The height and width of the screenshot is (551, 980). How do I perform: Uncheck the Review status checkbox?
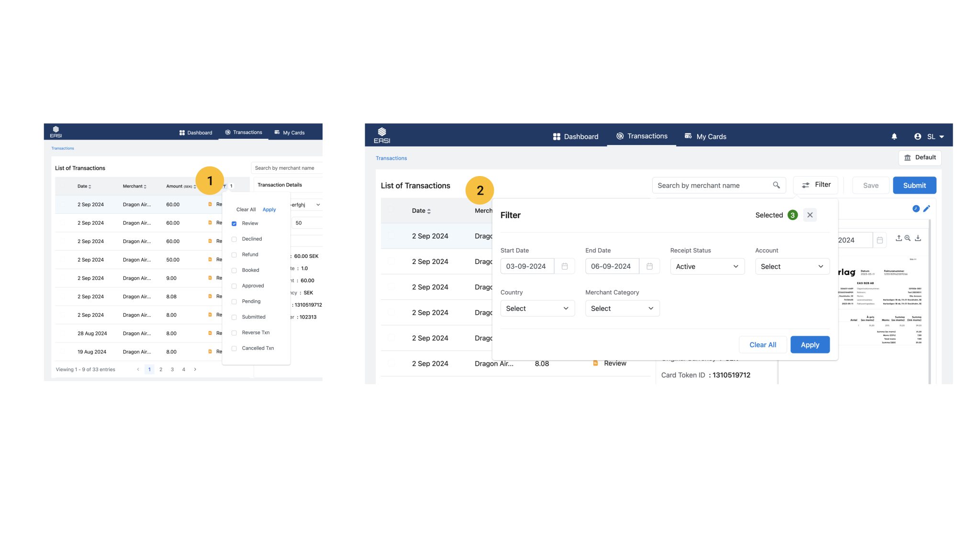234,223
